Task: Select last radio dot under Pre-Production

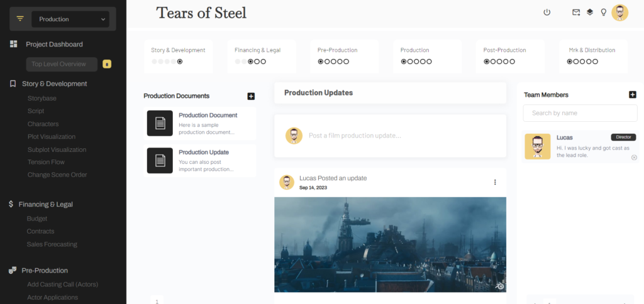Action: click(347, 62)
